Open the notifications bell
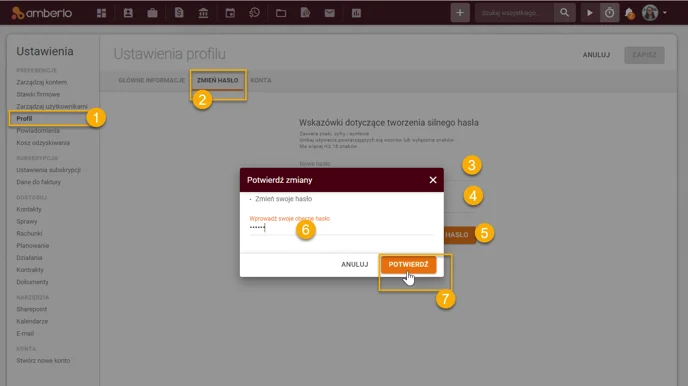Screen dimensions: 688x386 coord(630,13)
